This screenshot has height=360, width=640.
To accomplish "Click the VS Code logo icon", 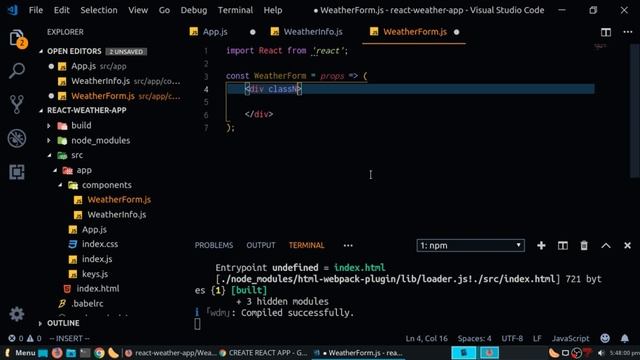I will click(x=13, y=10).
